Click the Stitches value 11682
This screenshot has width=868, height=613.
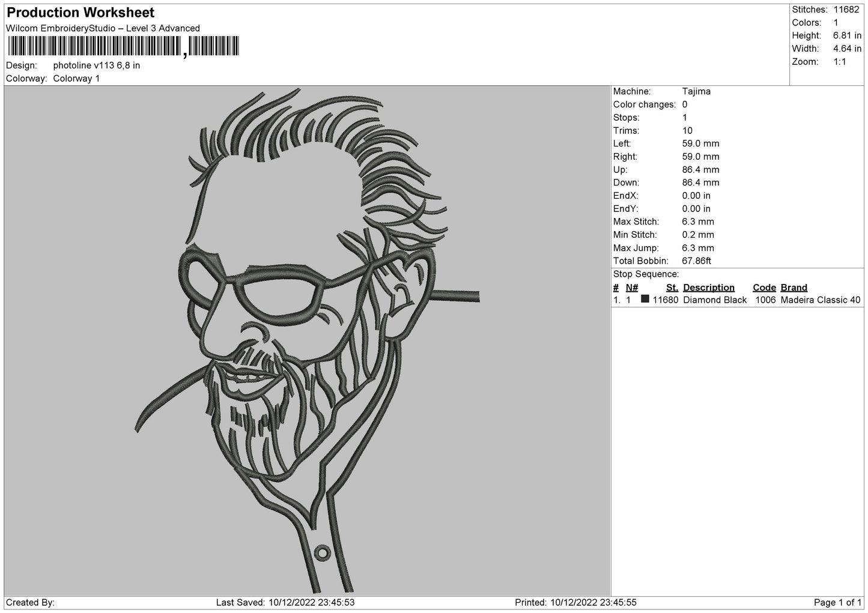[x=846, y=10]
